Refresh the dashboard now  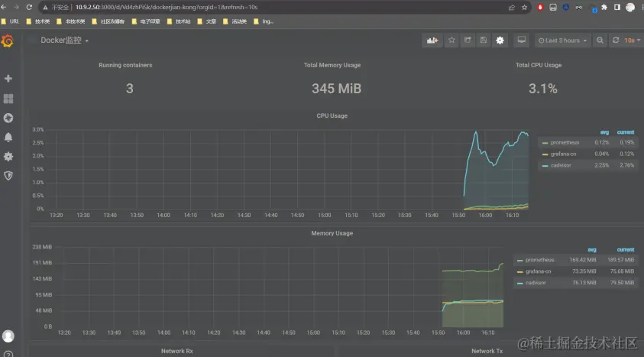click(616, 41)
